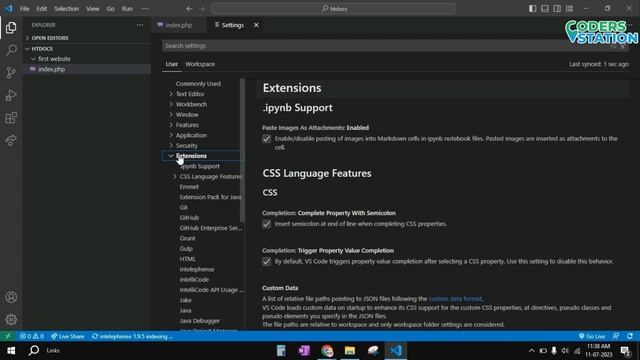Image resolution: width=640 pixels, height=360 pixels.
Task: Expand Features settings category
Action: (171, 125)
